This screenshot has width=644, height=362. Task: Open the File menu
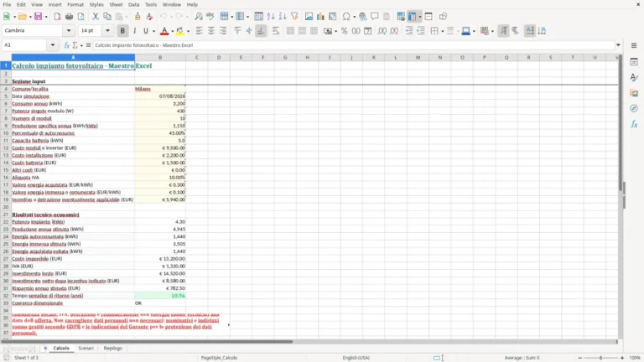click(7, 4)
